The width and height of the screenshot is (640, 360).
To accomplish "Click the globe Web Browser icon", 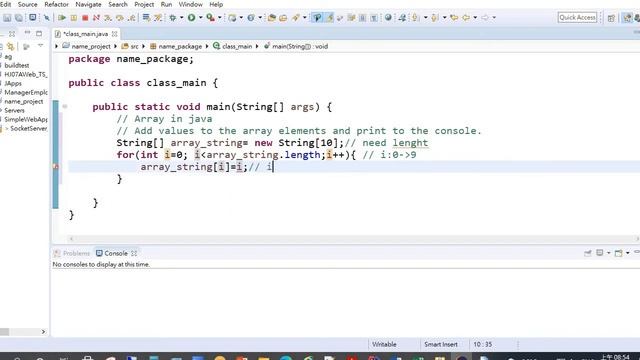I will pos(388,17).
